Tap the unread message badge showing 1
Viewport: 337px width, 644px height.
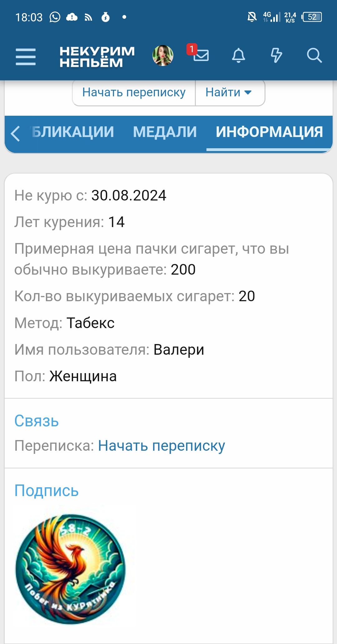click(192, 49)
